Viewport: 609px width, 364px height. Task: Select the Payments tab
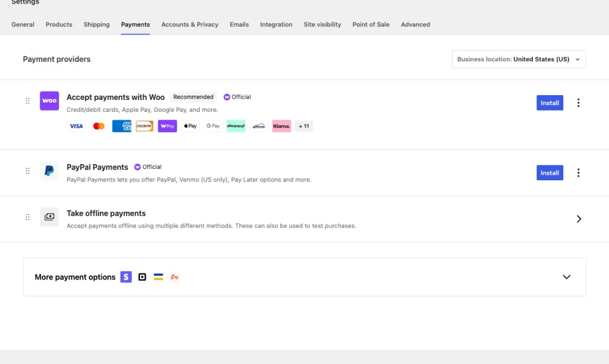[135, 24]
